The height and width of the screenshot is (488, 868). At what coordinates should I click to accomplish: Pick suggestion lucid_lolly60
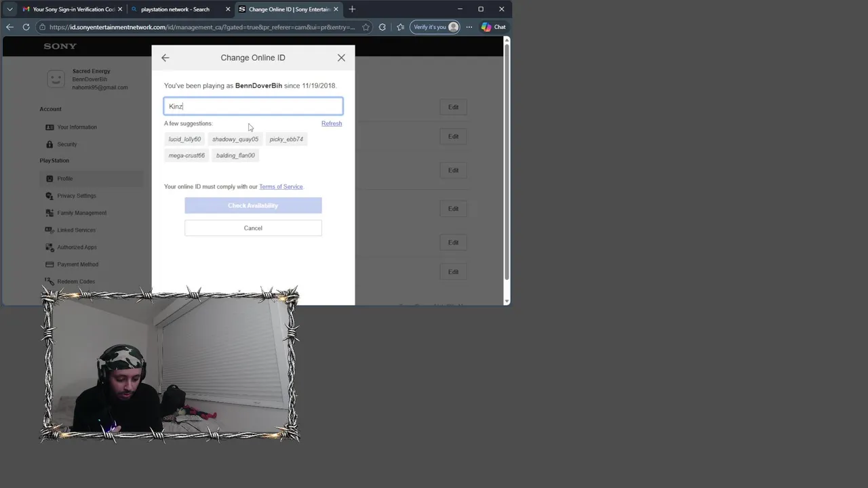coord(184,139)
